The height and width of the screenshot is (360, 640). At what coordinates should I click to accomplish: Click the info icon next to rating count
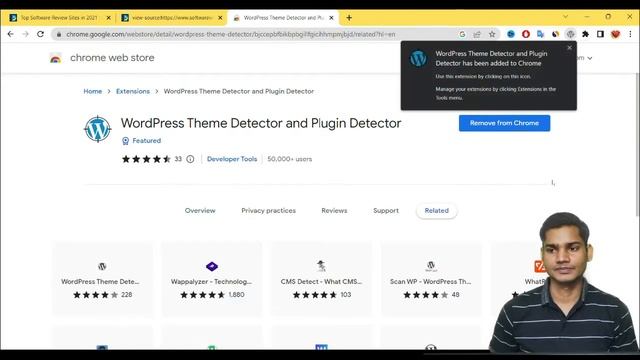point(190,159)
